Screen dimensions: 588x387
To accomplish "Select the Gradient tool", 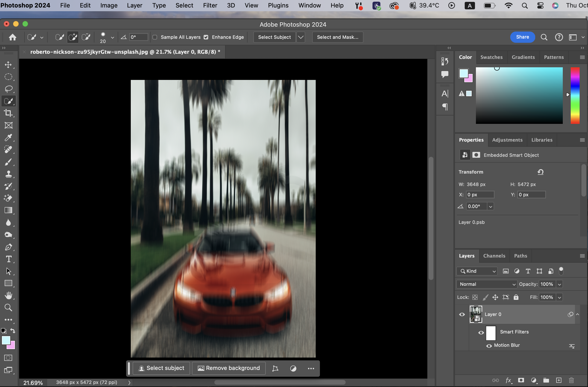I will (8, 210).
